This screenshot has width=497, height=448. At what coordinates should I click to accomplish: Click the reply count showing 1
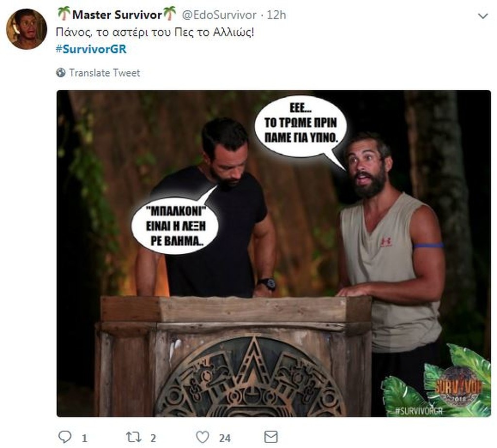pyautogui.click(x=82, y=436)
